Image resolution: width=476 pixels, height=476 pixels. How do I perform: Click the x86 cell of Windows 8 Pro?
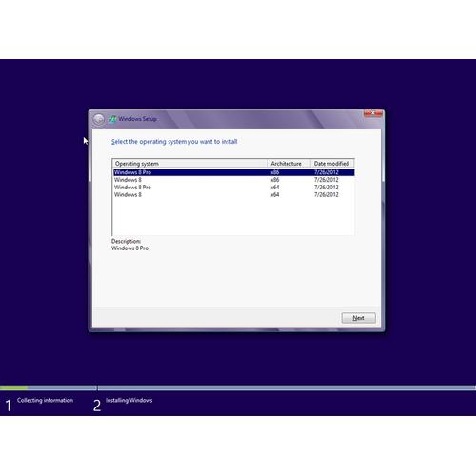click(275, 172)
